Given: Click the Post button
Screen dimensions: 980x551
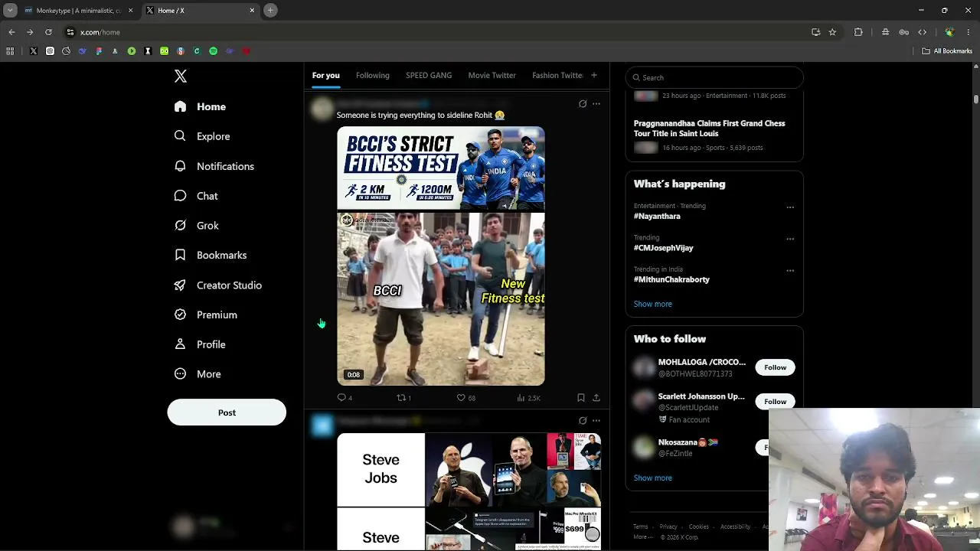Looking at the screenshot, I should tap(227, 412).
